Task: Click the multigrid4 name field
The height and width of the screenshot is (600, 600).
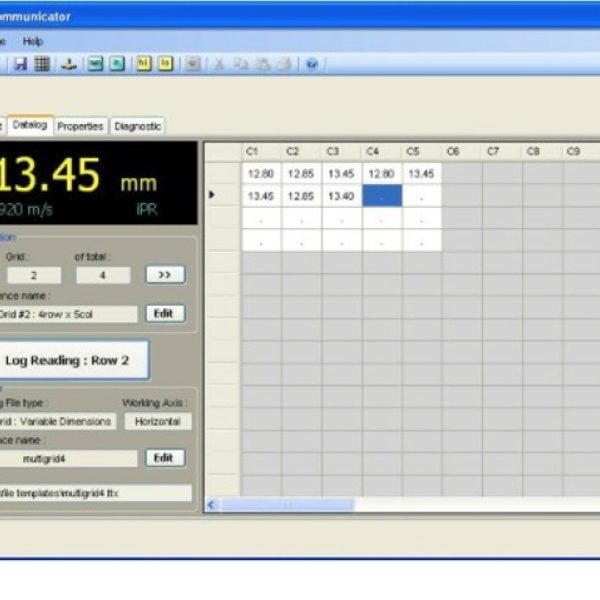Action: (68, 458)
